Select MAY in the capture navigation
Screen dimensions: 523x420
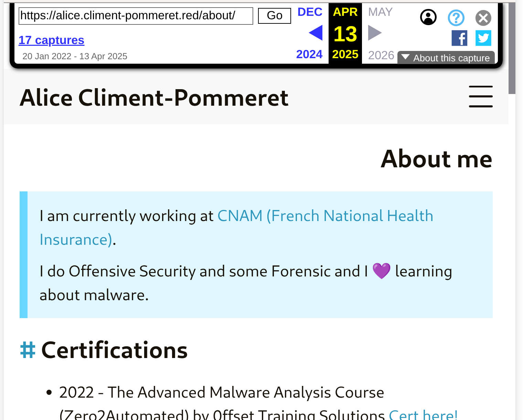coord(380,11)
